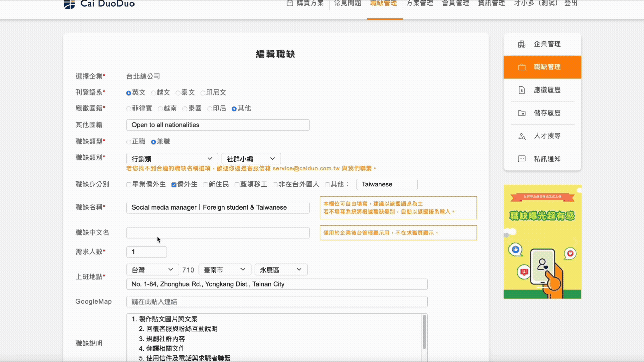This screenshot has width=644, height=362.
Task: Click the starred folder icon for 儲存履歷
Action: click(x=522, y=113)
